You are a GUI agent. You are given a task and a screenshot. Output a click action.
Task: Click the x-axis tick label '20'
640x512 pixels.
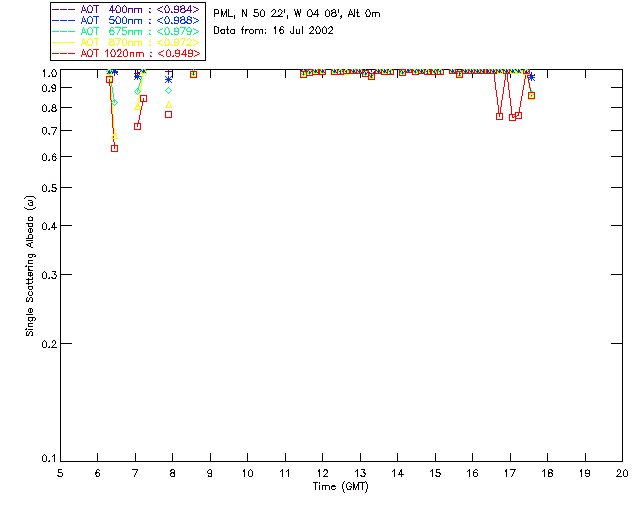pos(622,473)
